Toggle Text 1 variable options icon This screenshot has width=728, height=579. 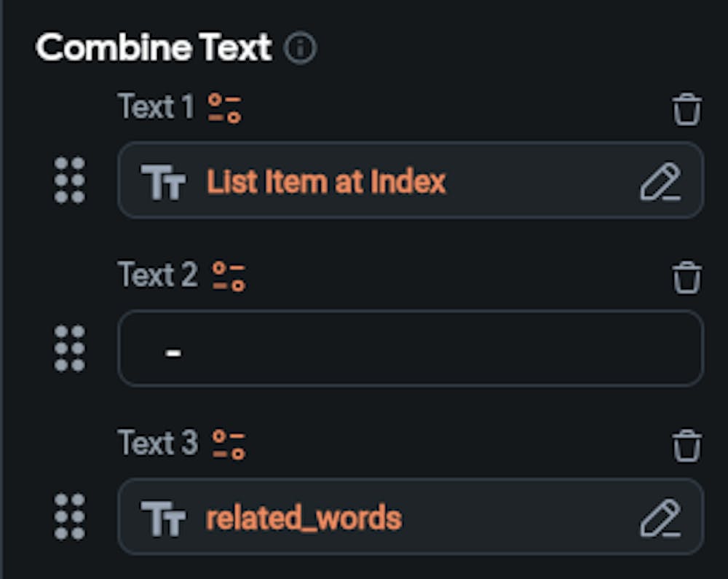point(224,108)
